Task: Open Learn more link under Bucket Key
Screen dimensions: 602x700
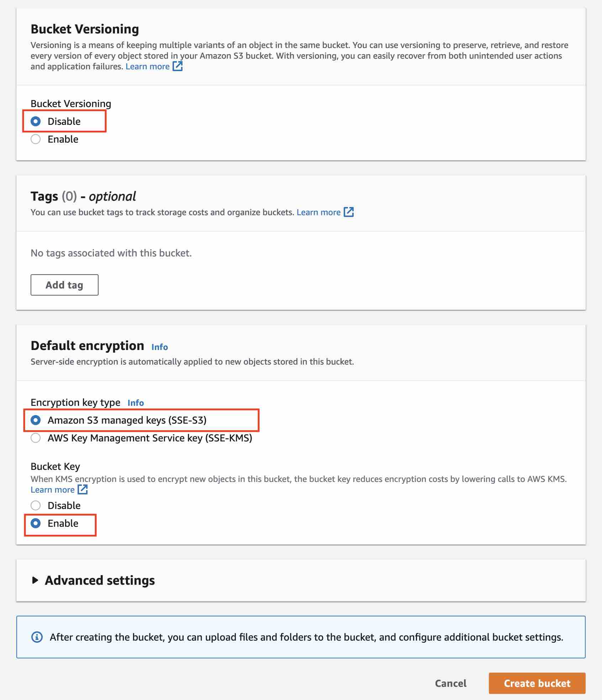Action: [x=52, y=490]
